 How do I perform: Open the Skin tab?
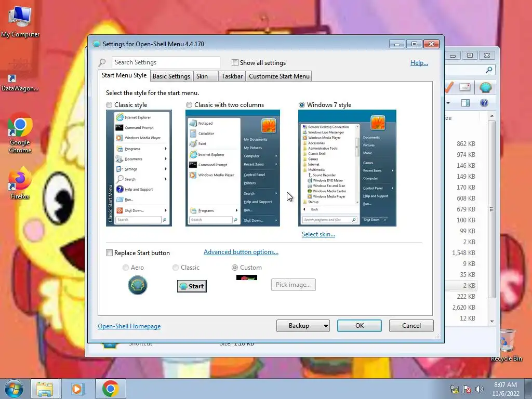pyautogui.click(x=205, y=76)
